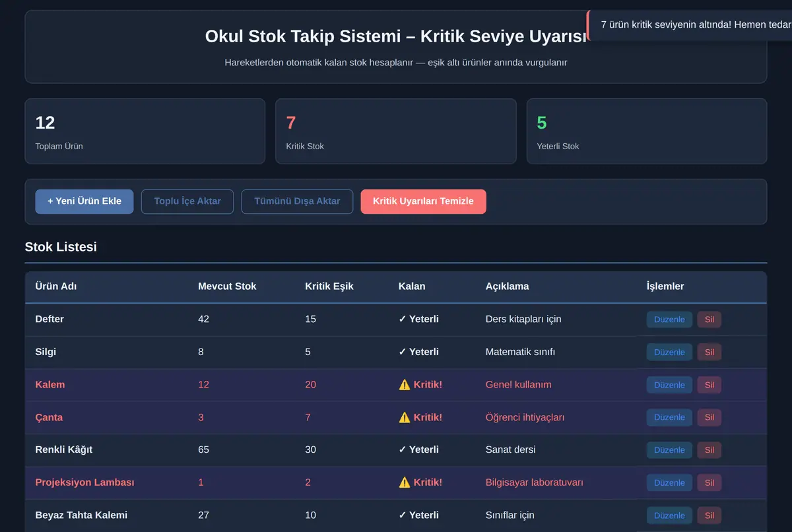Screen dimensions: 792x532
Task: Click the product name 'Kalem'
Action: 50,384
